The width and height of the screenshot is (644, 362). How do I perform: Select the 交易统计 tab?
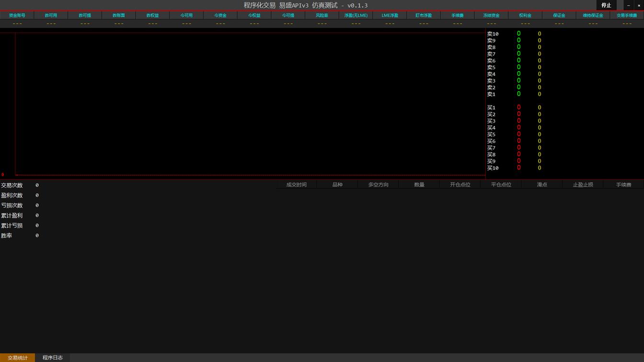click(x=18, y=358)
